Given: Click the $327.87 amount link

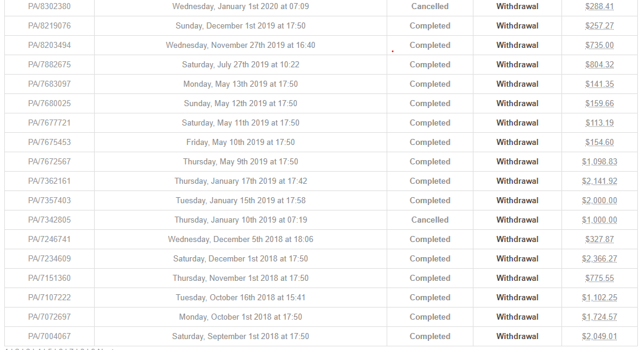Looking at the screenshot, I should pos(599,240).
